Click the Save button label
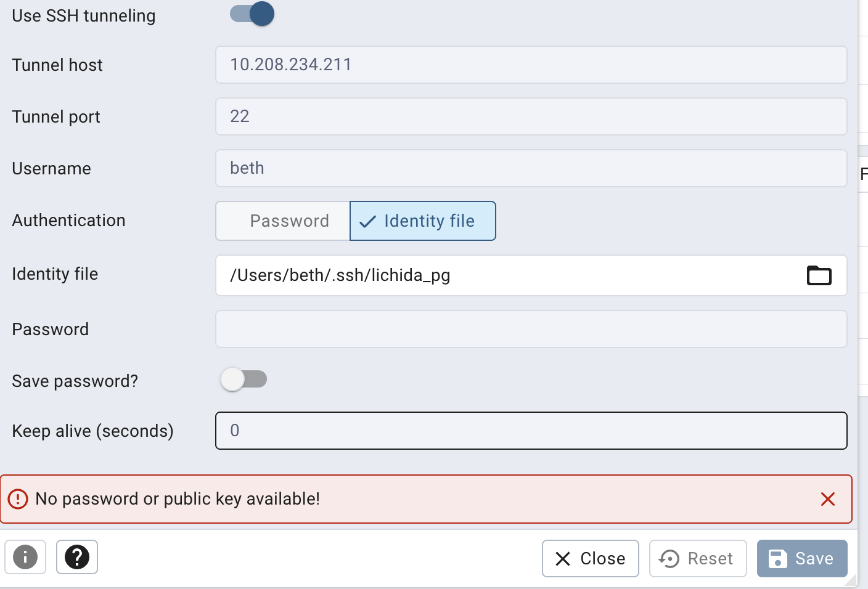The height and width of the screenshot is (589, 868). [814, 559]
